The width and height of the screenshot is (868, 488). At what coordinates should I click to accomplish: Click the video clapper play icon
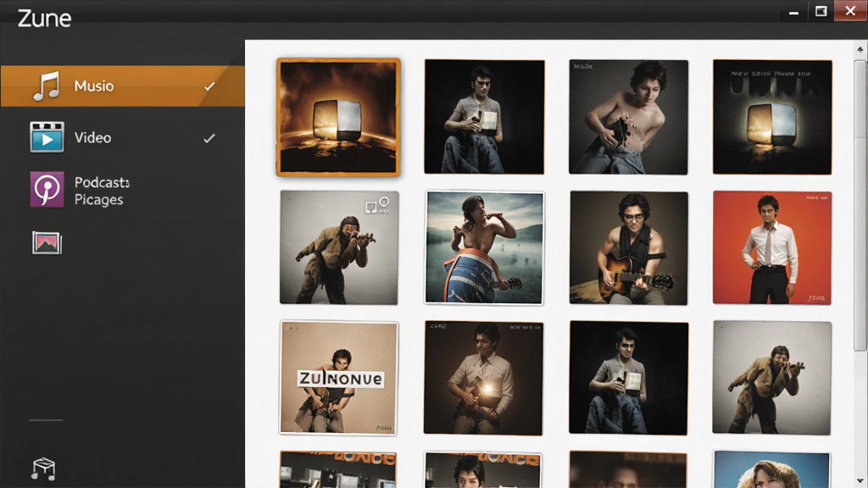[47, 136]
